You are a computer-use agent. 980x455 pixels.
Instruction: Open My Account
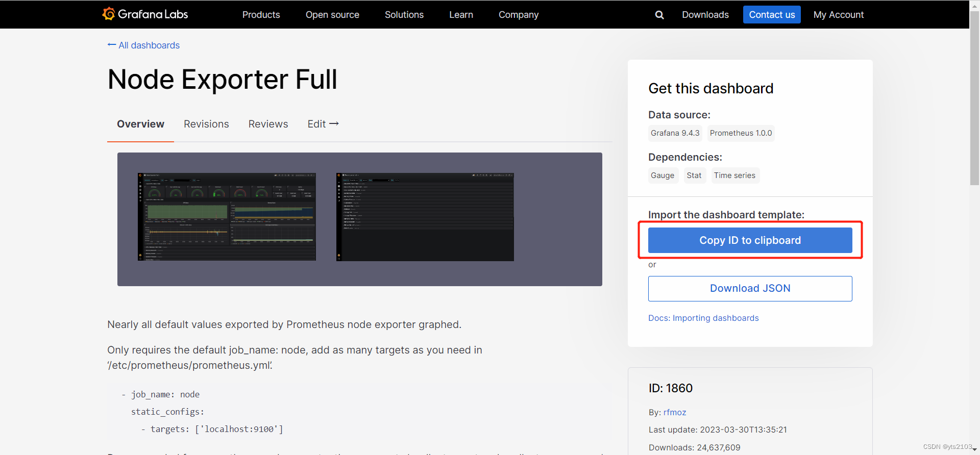click(x=839, y=15)
